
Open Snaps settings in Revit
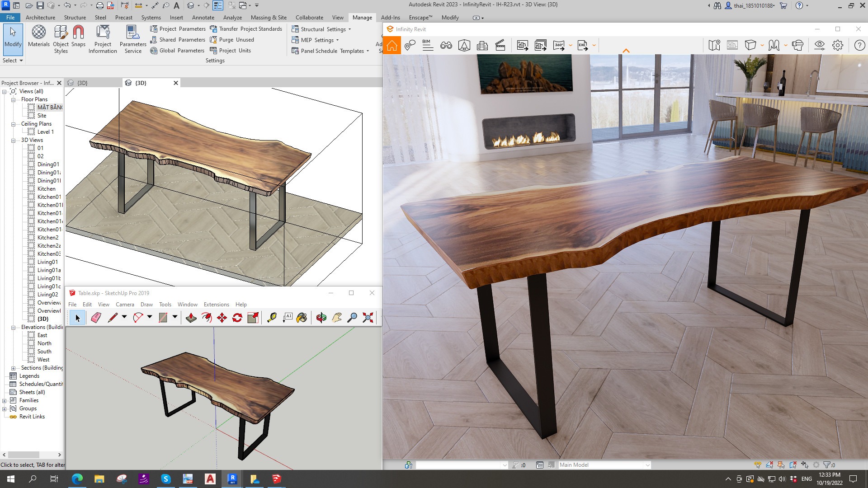[x=78, y=36]
